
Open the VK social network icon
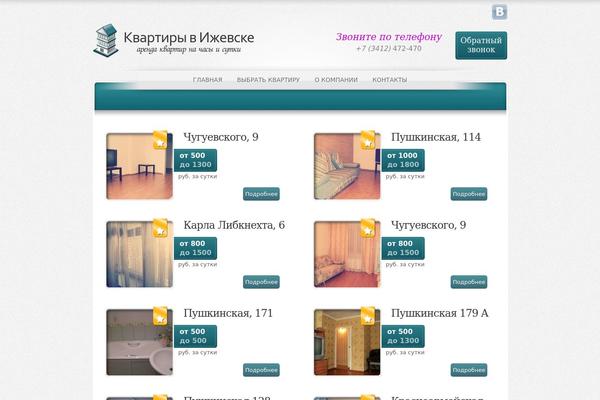click(499, 12)
